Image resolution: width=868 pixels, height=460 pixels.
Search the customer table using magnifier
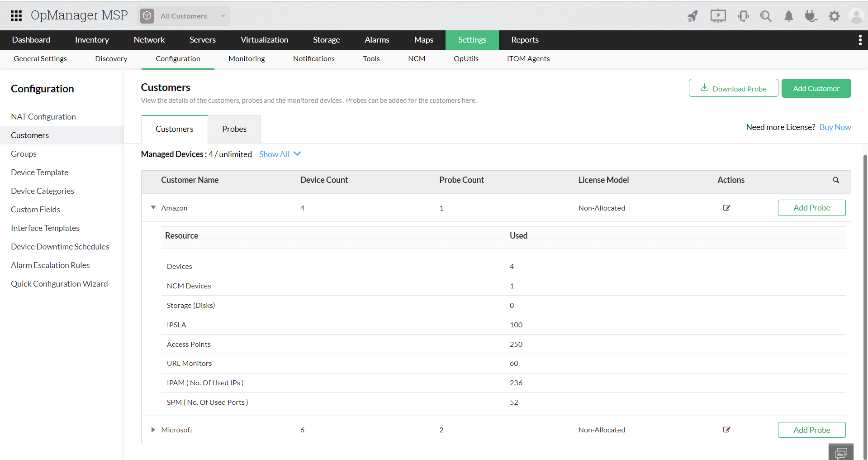point(836,180)
